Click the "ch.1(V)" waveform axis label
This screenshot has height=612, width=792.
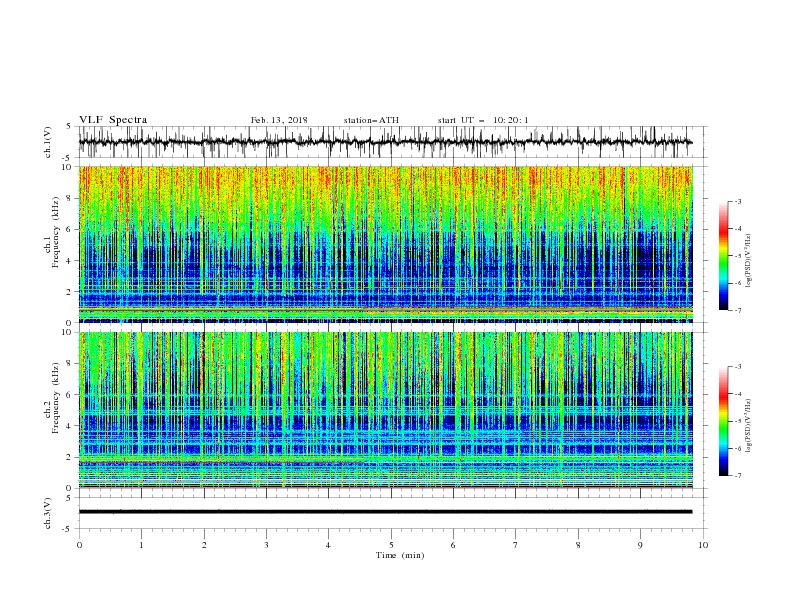click(48, 142)
